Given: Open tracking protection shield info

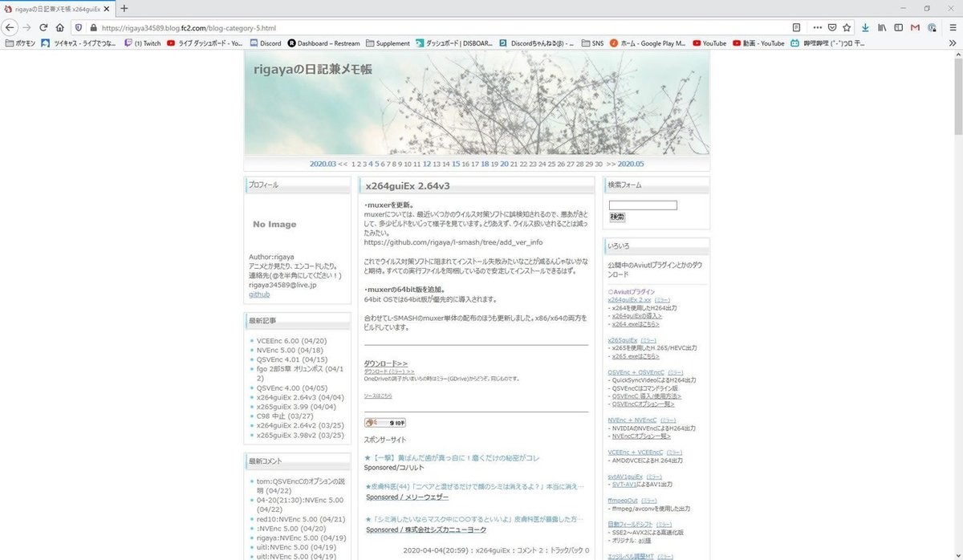Looking at the screenshot, I should pyautogui.click(x=79, y=27).
